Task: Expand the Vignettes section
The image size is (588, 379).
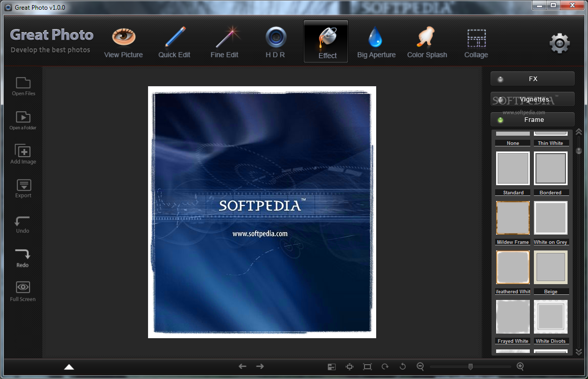Action: pyautogui.click(x=532, y=99)
